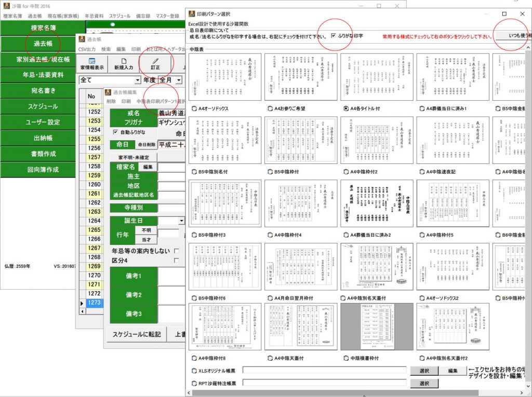
Task: Click the 家情報表示 toolbar icon in 過去帳 window
Action: (92, 61)
